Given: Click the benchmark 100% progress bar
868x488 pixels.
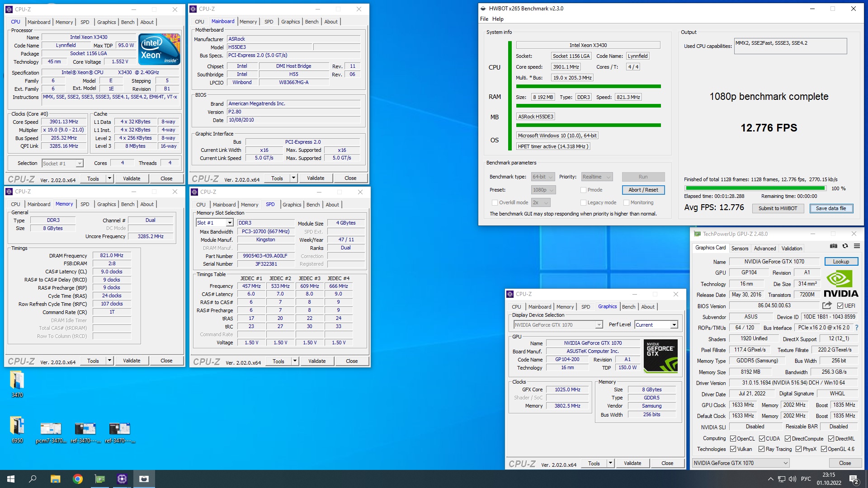Looking at the screenshot, I should tap(756, 188).
